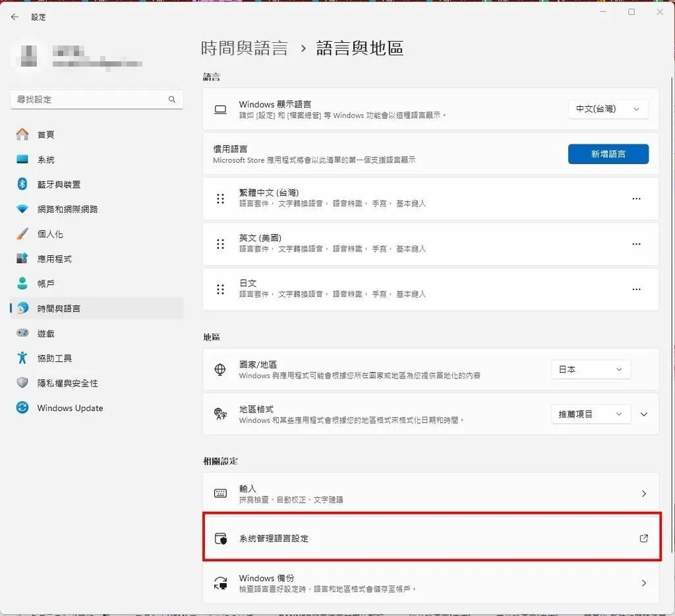Image resolution: width=675 pixels, height=616 pixels.
Task: Open the 輸入 related setting
Action: [430, 494]
